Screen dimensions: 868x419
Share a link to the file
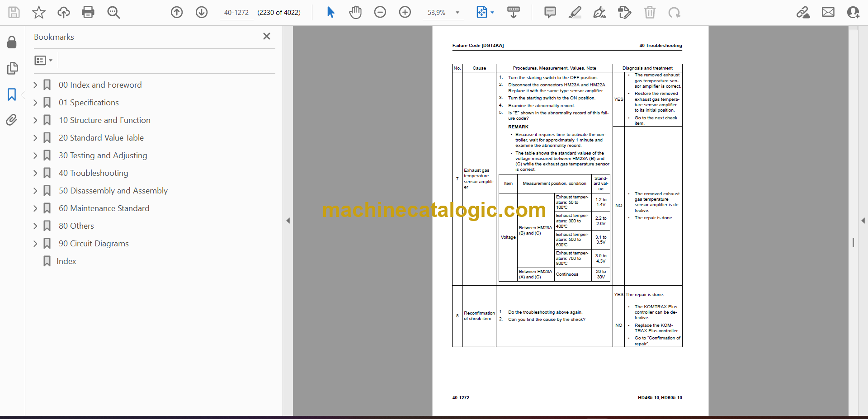(803, 12)
